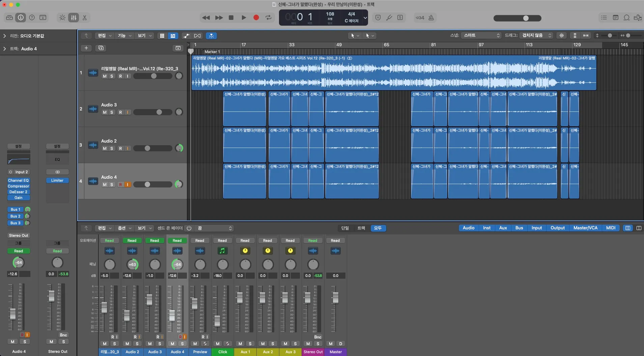Toggle the metronome click icon
The height and width of the screenshot is (356, 644).
click(431, 18)
